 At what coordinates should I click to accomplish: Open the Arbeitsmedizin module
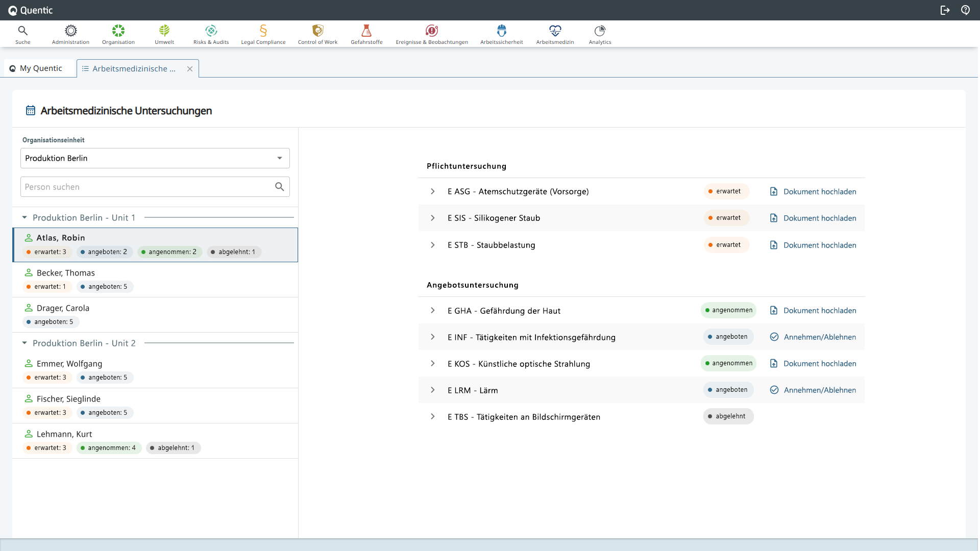click(x=555, y=35)
